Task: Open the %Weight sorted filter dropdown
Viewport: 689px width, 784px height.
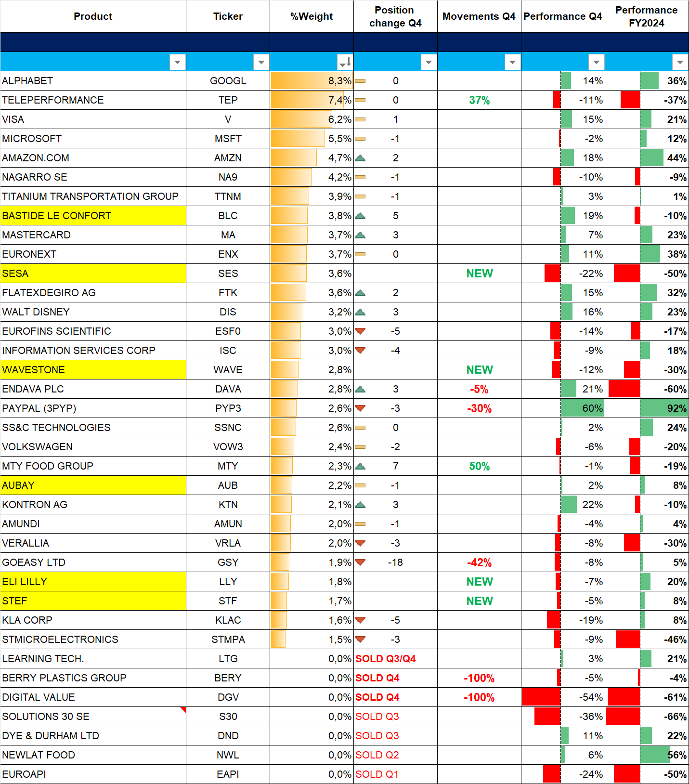Action: [x=345, y=62]
